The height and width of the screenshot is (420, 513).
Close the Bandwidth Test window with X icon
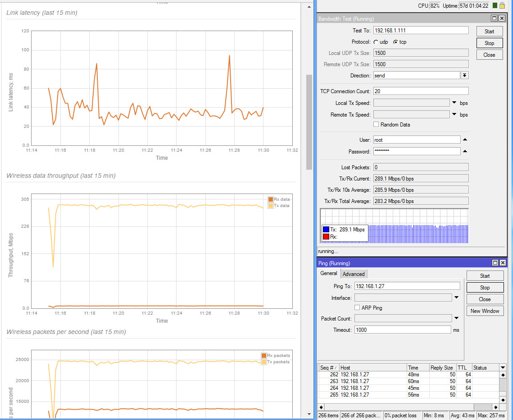[502, 18]
